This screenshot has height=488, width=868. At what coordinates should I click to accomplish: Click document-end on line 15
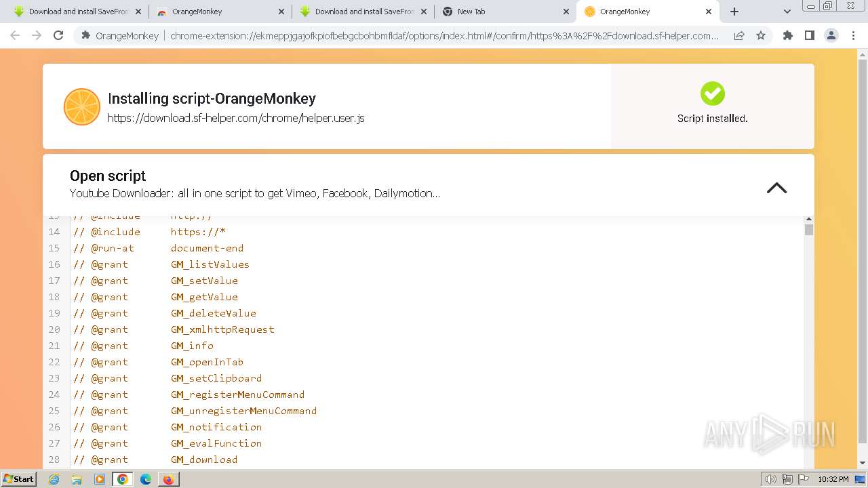click(207, 248)
